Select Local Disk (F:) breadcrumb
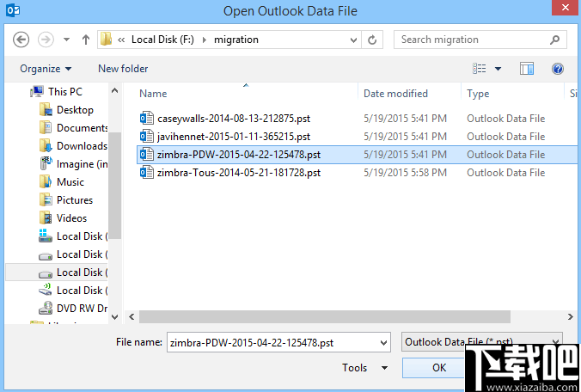Screen dimensions: 581x392 tap(162, 40)
